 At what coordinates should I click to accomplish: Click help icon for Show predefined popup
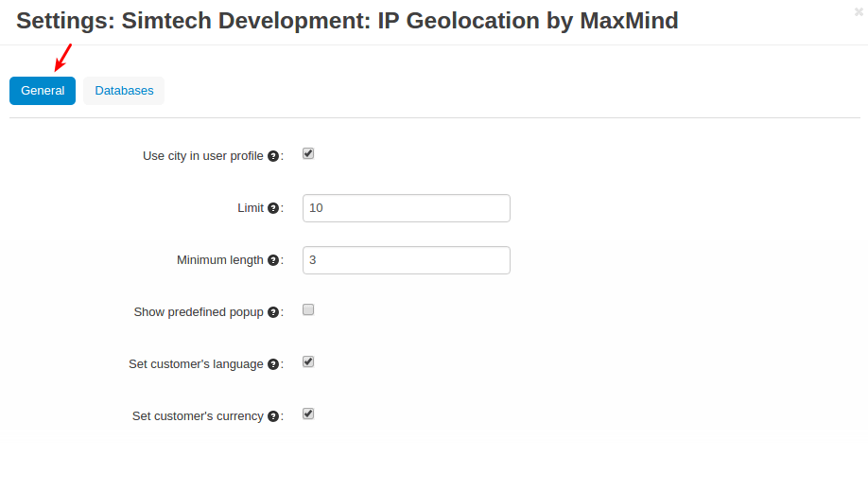point(273,312)
